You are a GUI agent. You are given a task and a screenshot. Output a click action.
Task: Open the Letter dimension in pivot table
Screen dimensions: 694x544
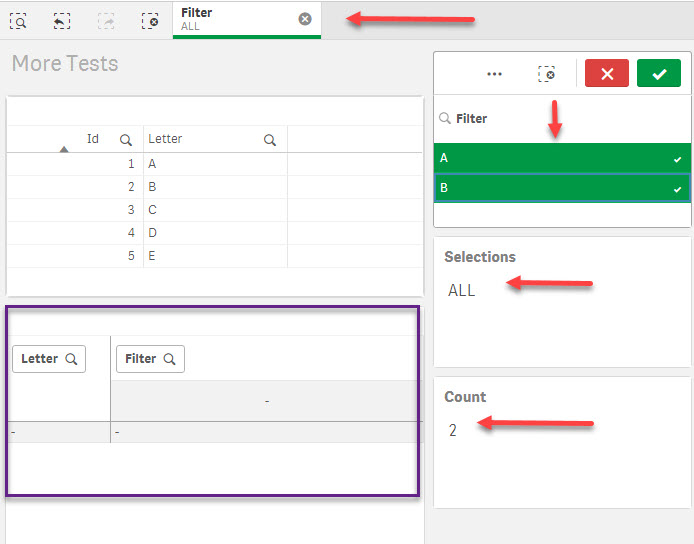49,359
